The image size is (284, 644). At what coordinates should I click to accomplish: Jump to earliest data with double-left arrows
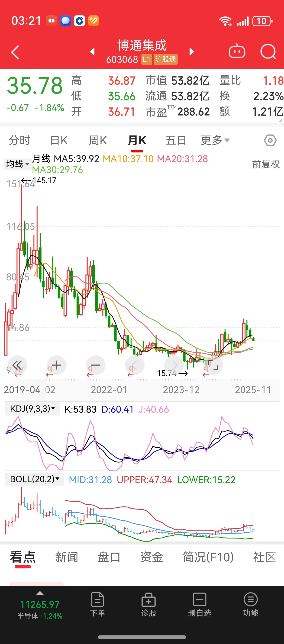[17, 365]
